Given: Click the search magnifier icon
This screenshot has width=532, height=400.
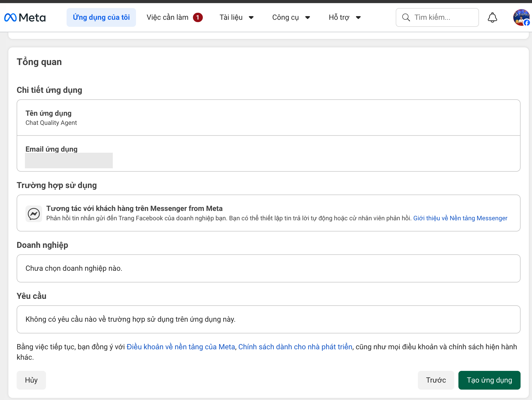Looking at the screenshot, I should [406, 17].
